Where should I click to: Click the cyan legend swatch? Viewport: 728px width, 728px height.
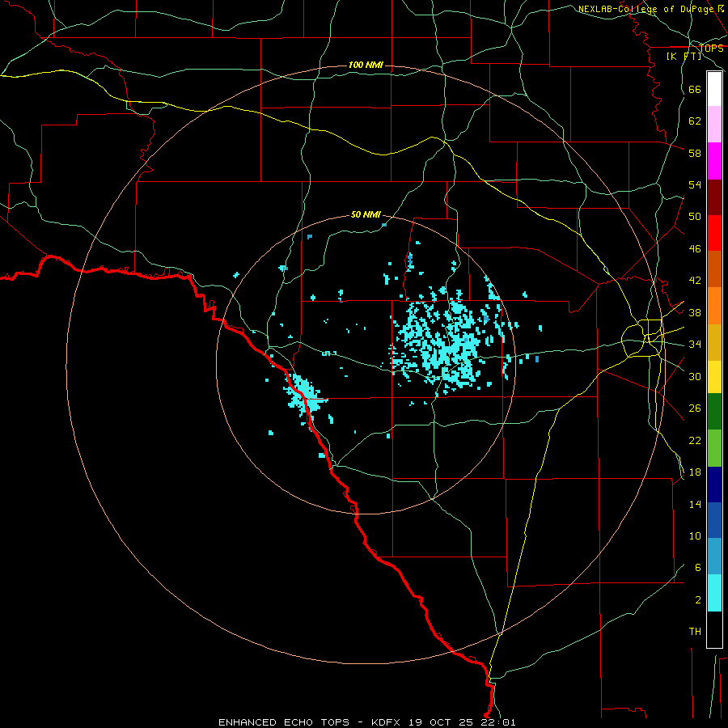tap(714, 593)
